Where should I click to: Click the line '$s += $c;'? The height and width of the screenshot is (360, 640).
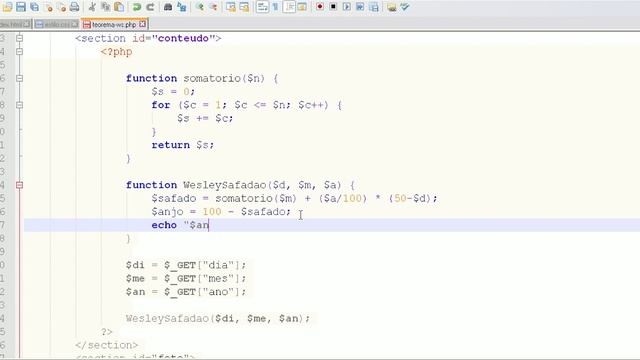[x=205, y=118]
